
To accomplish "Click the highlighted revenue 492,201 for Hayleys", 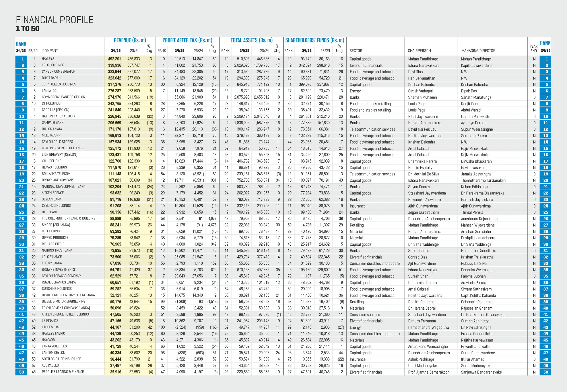I will pos(115,59).
